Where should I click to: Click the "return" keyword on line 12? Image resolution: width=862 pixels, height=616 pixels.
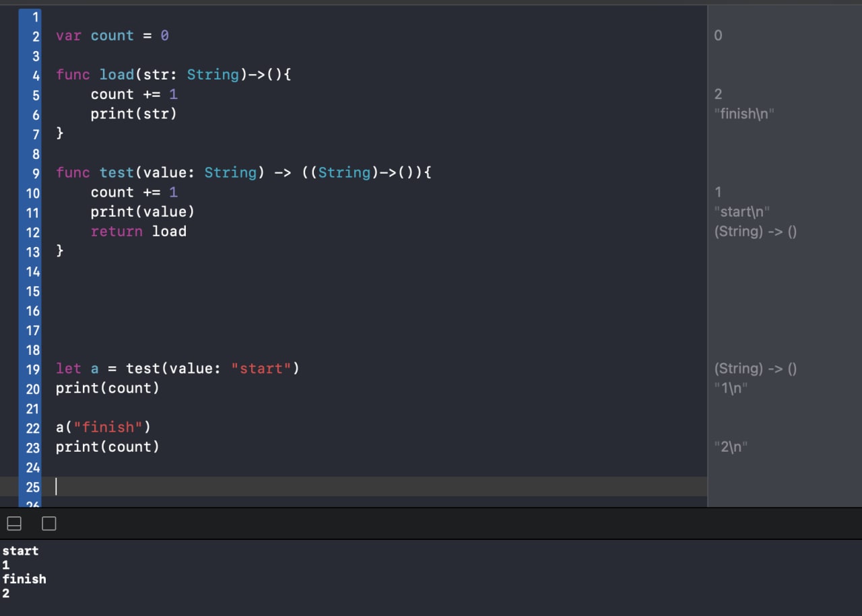coord(117,231)
